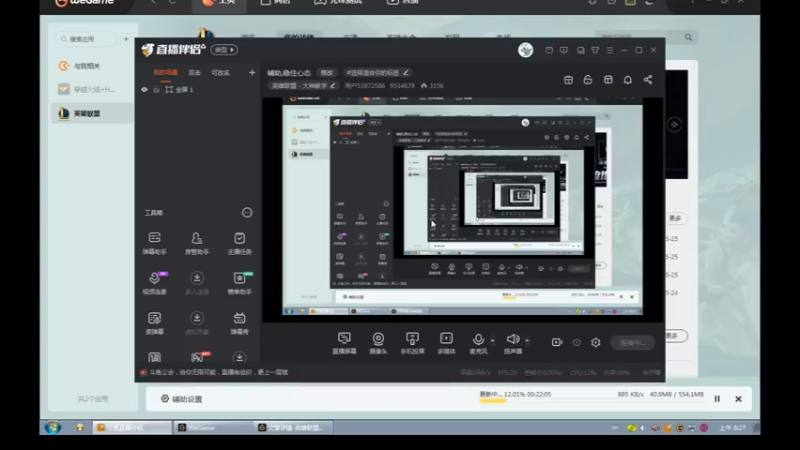800x450 pixels.
Task: Click the 修改 button beside stream title
Action: [x=327, y=73]
